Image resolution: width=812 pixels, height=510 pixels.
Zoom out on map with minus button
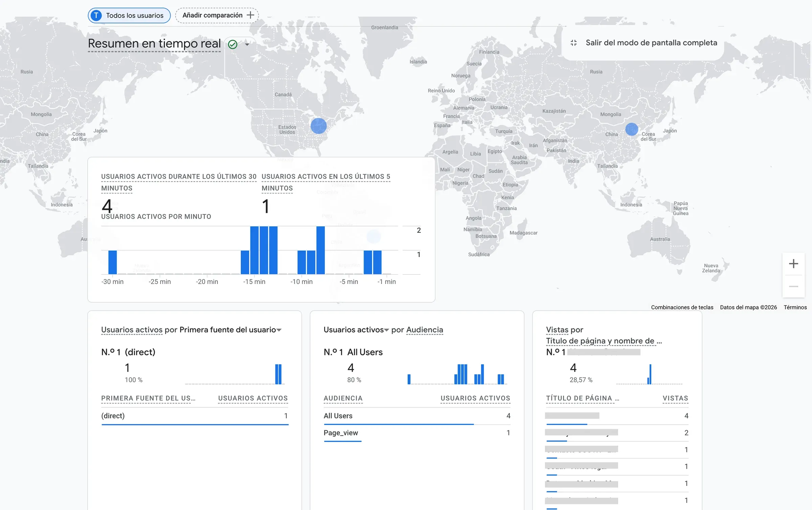(793, 286)
